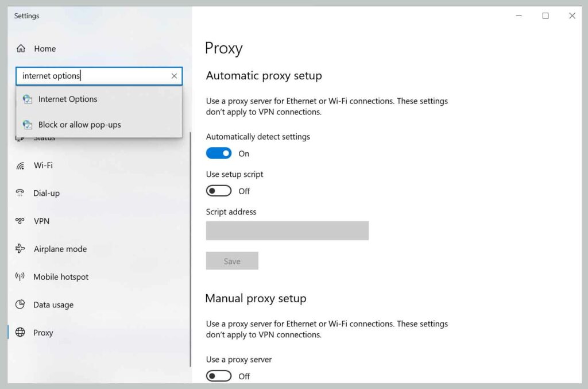Enable the Use setup script switch

tap(219, 190)
